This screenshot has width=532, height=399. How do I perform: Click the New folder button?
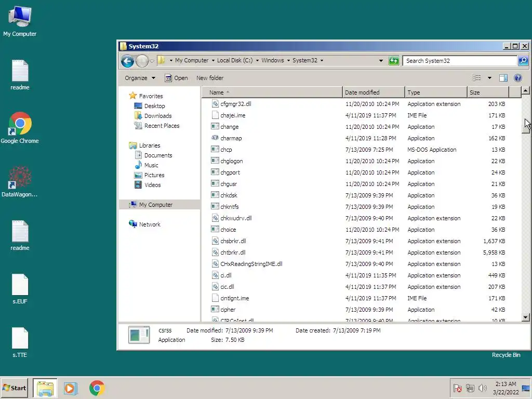[210, 78]
